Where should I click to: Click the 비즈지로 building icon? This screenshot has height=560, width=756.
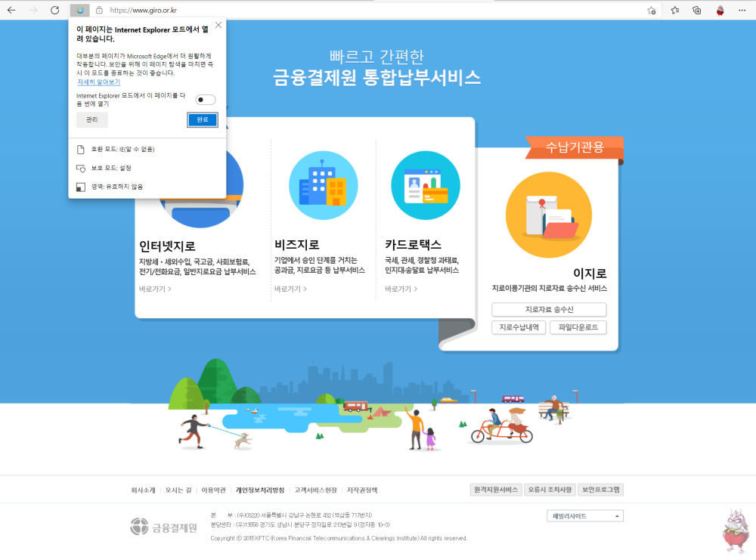click(323, 186)
